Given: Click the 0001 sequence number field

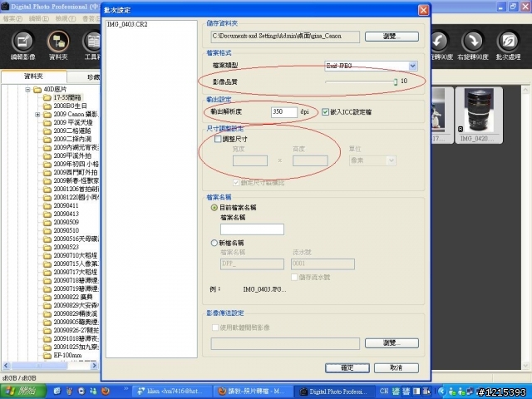Looking at the screenshot, I should coord(323,264).
